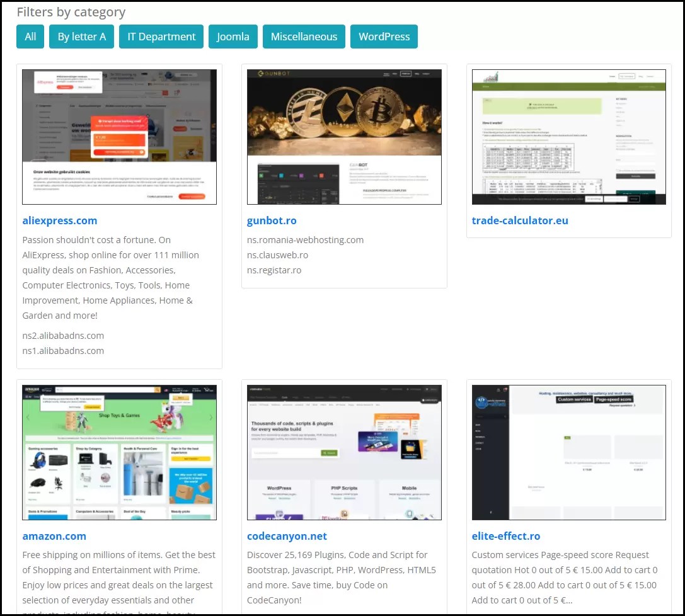Open the elite-effect.ro screenshot thumbnail

(569, 452)
